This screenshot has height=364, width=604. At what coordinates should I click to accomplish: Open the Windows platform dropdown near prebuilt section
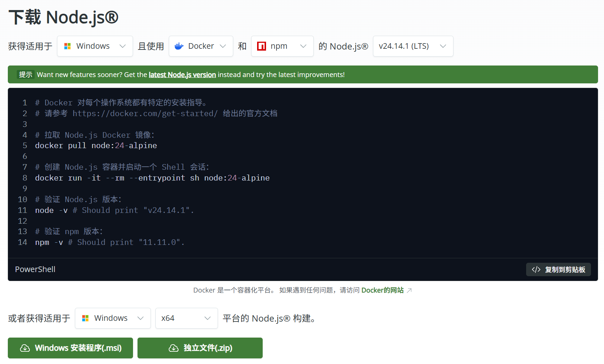pos(113,318)
